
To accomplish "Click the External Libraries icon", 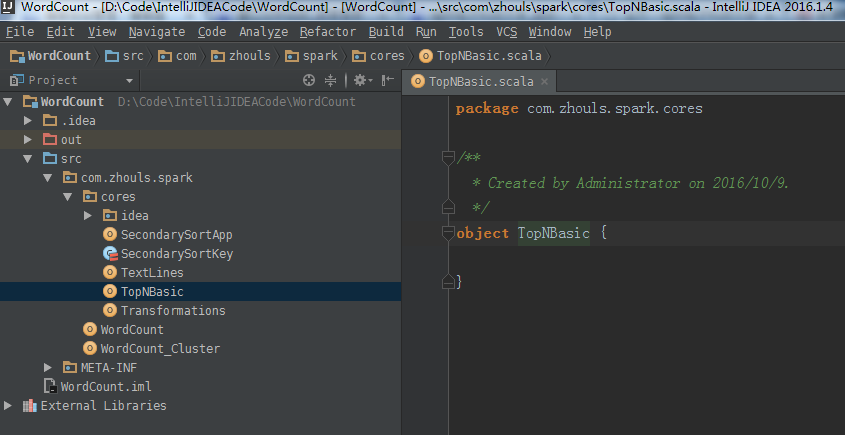I will click(30, 405).
